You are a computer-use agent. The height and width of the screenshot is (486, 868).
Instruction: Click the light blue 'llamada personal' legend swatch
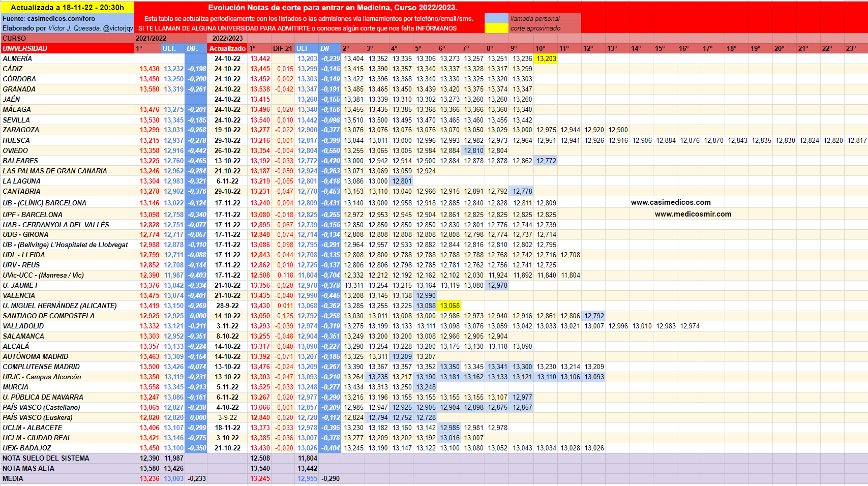click(496, 18)
